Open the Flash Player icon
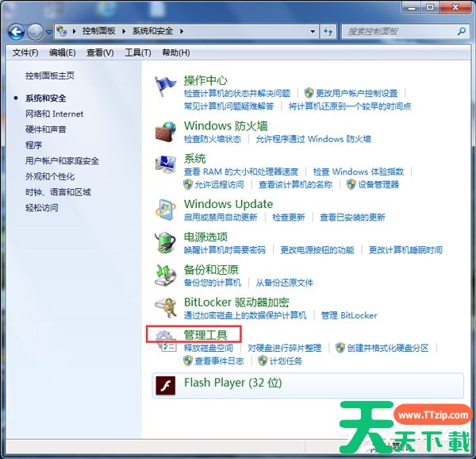This screenshot has width=476, height=459. (x=166, y=385)
